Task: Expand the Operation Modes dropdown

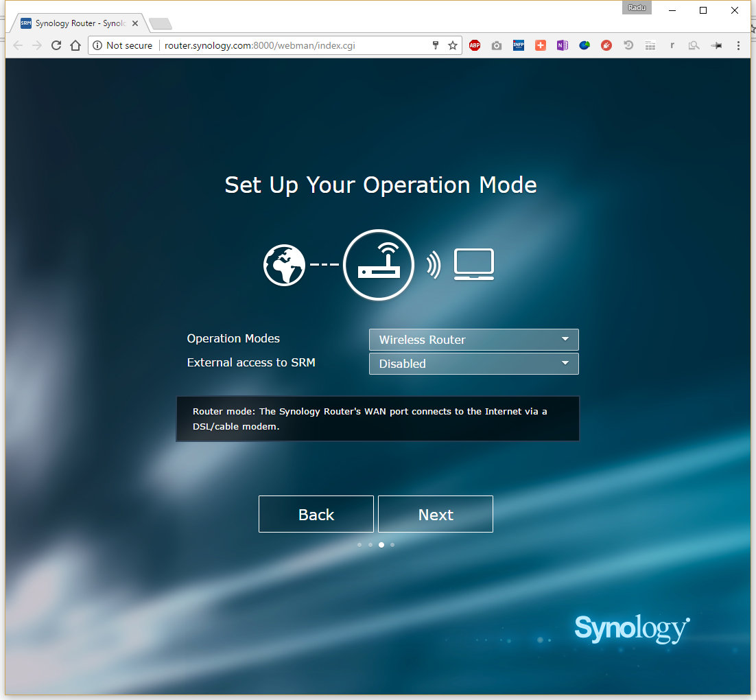Action: point(473,340)
